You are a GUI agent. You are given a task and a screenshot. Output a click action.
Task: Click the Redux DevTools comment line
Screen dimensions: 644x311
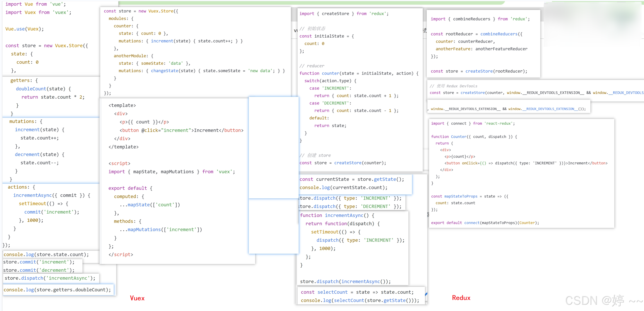(453, 86)
